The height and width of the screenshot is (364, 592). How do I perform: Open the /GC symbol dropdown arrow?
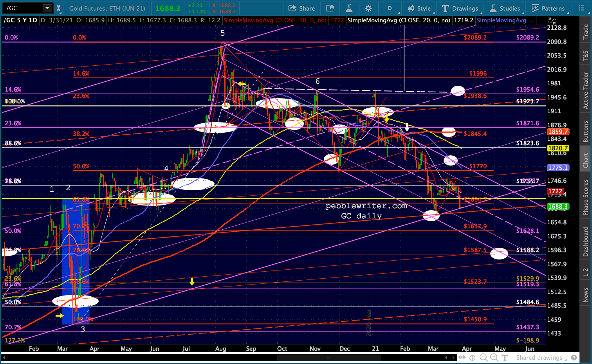[47, 8]
